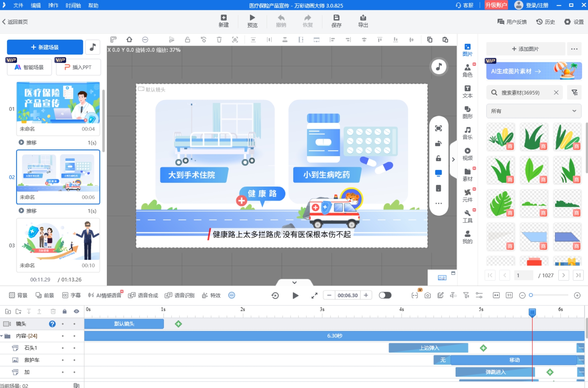
Task: Toggle the lock icon in timeline header
Action: [65, 311]
